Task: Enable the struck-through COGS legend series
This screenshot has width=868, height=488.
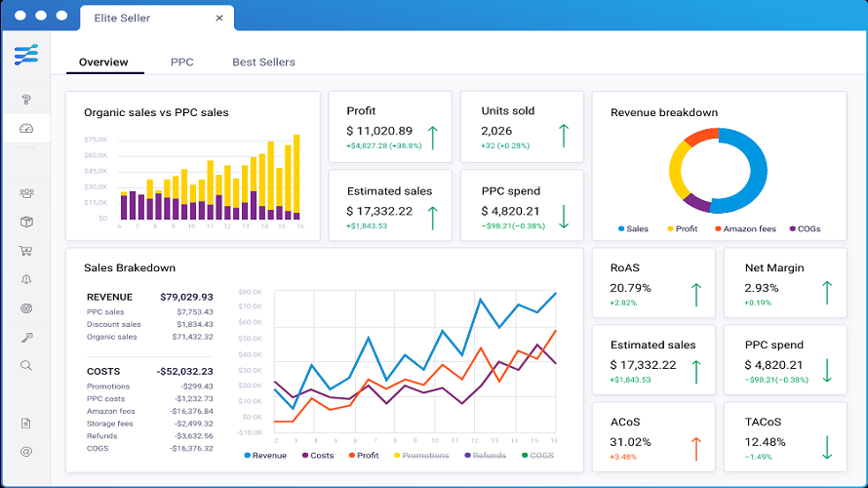Action: 537,456
